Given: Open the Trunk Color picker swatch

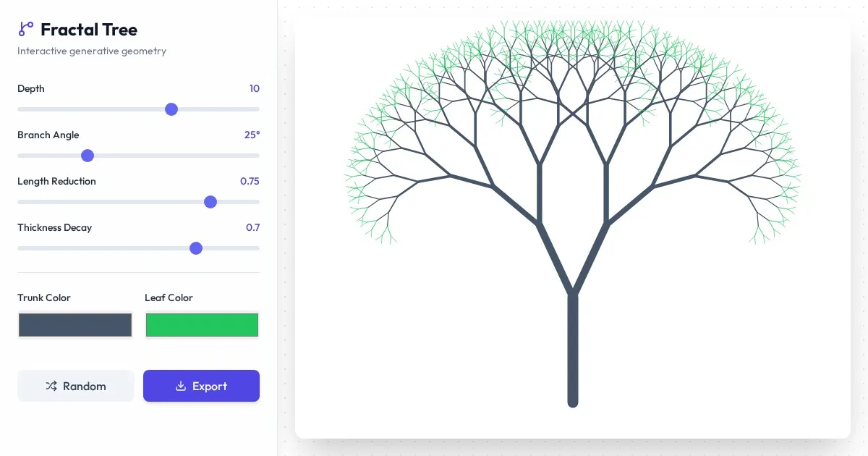Looking at the screenshot, I should click(x=75, y=325).
